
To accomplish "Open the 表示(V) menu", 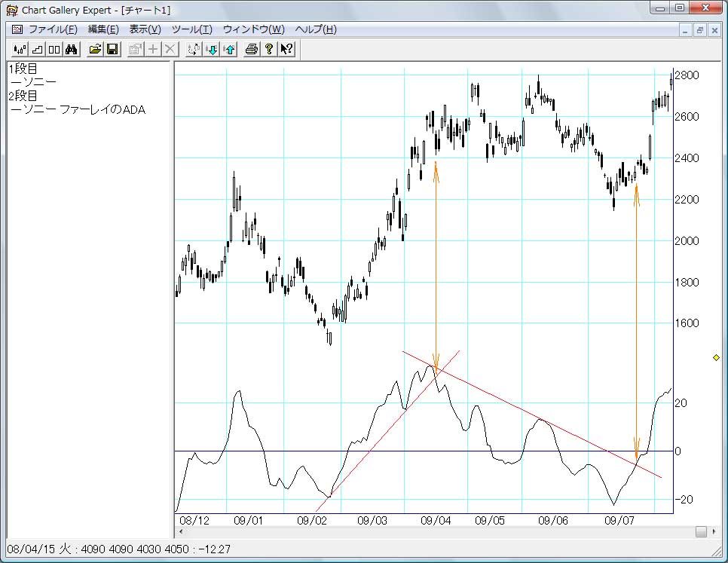I will tap(145, 29).
